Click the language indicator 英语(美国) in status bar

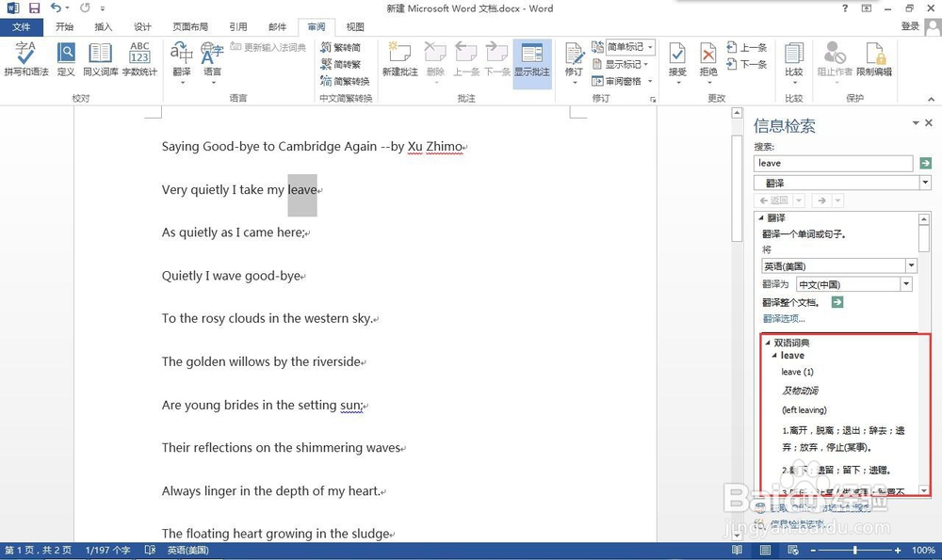click(188, 550)
